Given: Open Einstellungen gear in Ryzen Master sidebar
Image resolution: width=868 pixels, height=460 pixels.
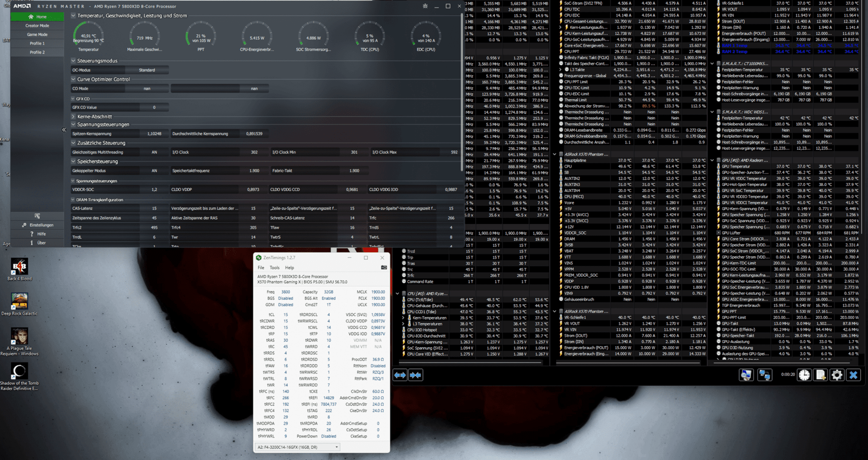Looking at the screenshot, I should [x=24, y=225].
